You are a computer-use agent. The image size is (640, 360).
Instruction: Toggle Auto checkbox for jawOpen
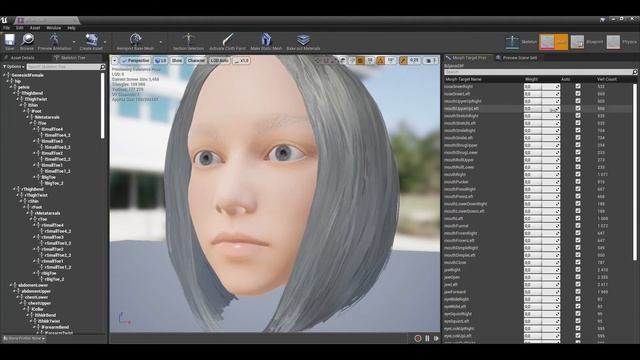(x=578, y=277)
